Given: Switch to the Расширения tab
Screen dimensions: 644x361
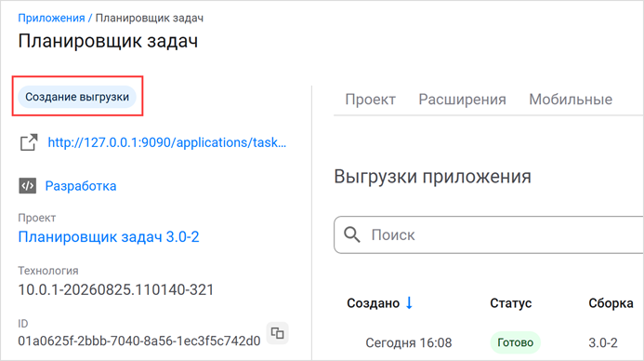Looking at the screenshot, I should click(462, 100).
